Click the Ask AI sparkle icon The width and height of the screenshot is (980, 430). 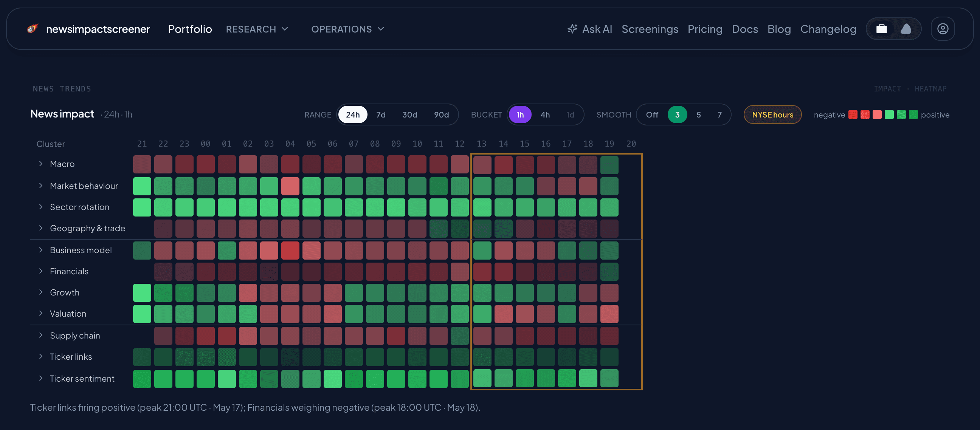572,29
